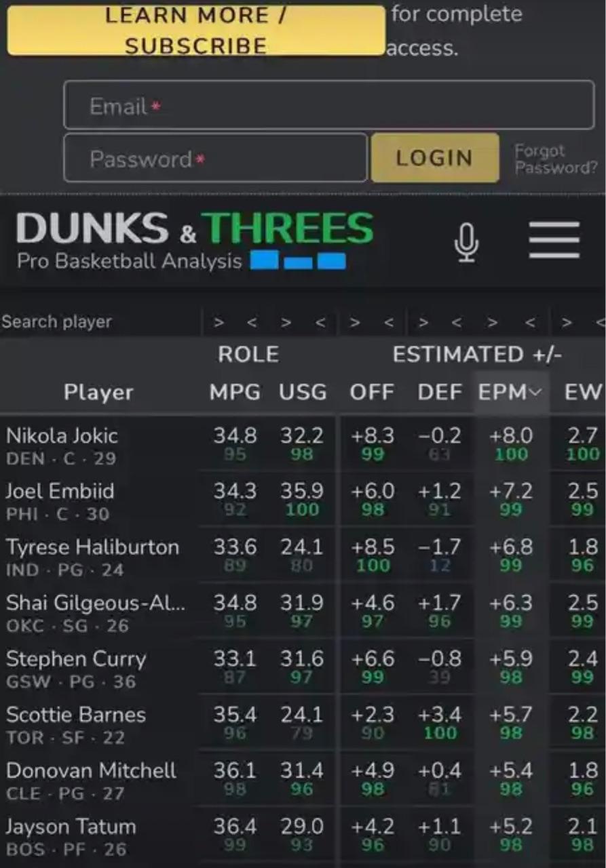This screenshot has height=868, width=606.
Task: Select greater-than filter for OFF column
Action: click(x=354, y=322)
